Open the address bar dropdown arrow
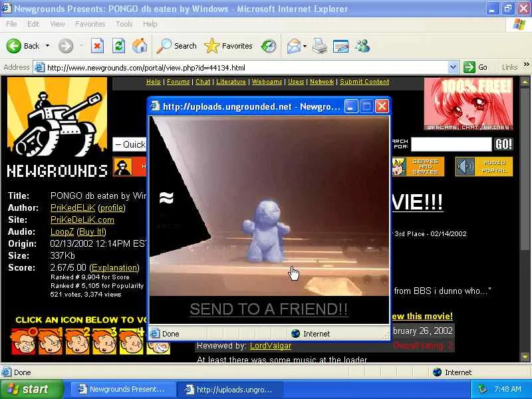The width and height of the screenshot is (532, 399). coord(453,67)
